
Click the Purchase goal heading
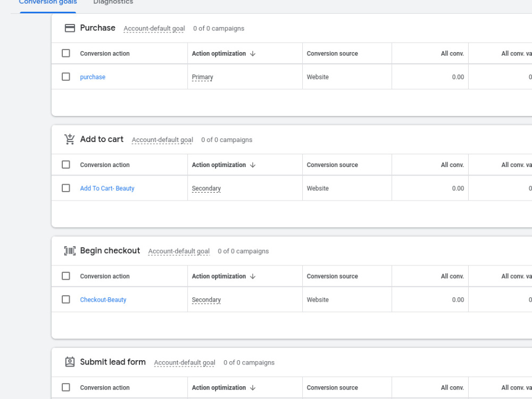point(98,28)
